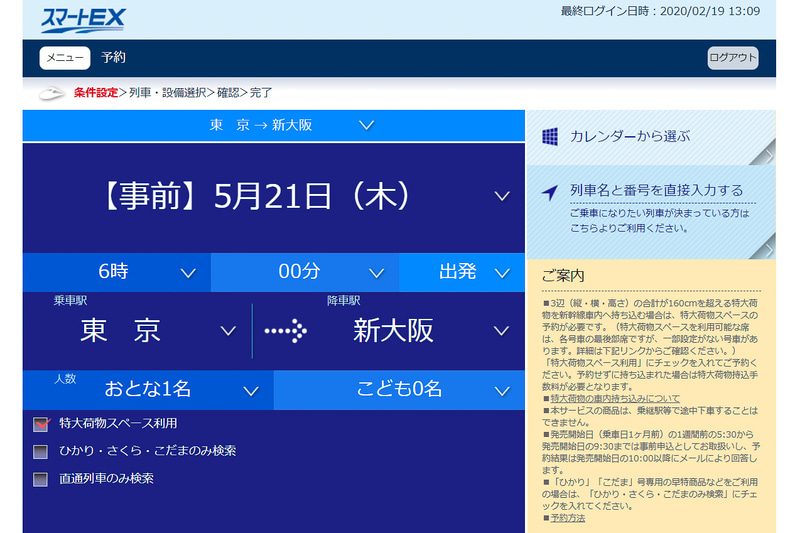Open the 乗車駅 東京 station dropdown
This screenshot has height=533, width=800.
138,331
